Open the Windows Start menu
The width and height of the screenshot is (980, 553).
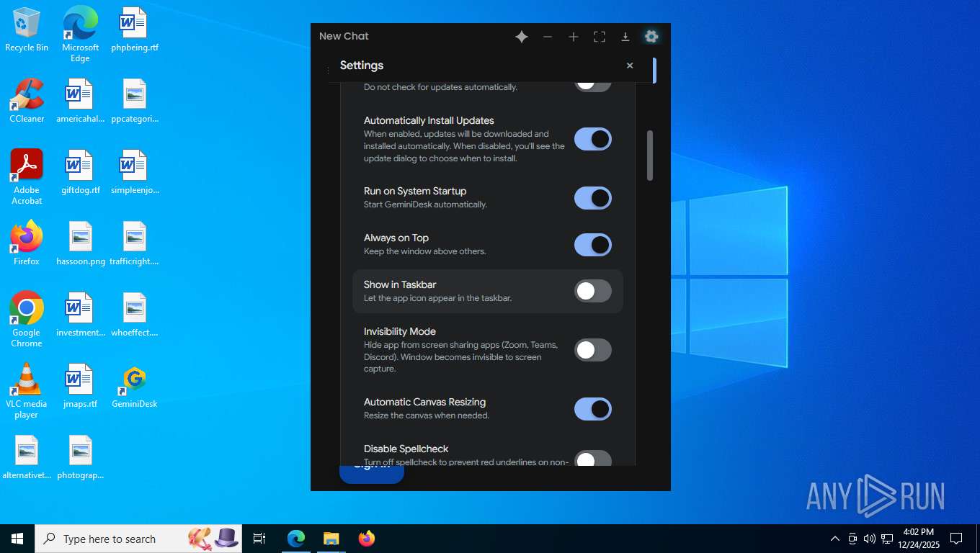pos(17,539)
